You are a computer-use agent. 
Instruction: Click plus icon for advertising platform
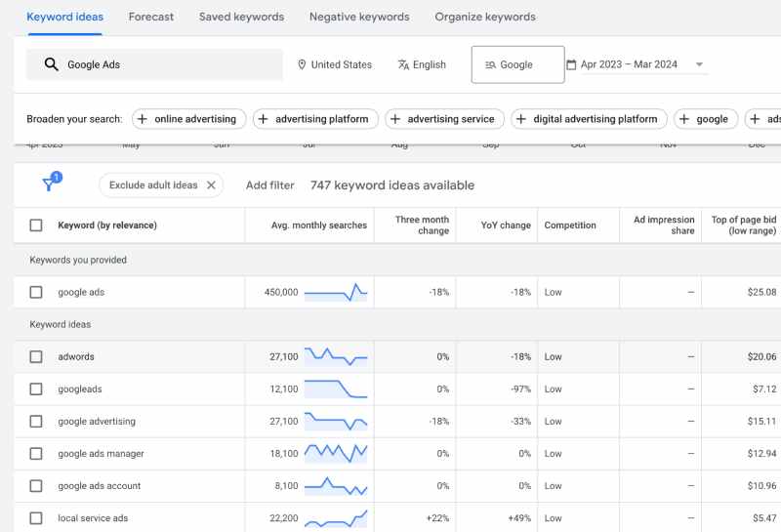point(263,119)
